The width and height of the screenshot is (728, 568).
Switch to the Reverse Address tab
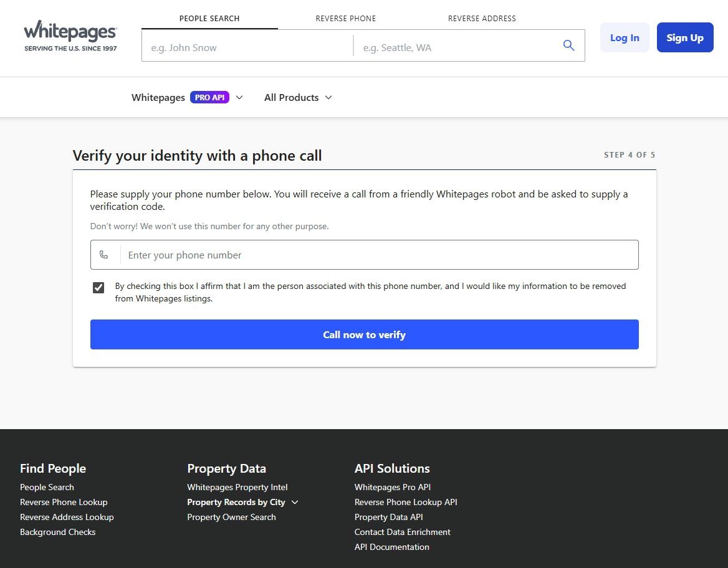click(x=482, y=19)
